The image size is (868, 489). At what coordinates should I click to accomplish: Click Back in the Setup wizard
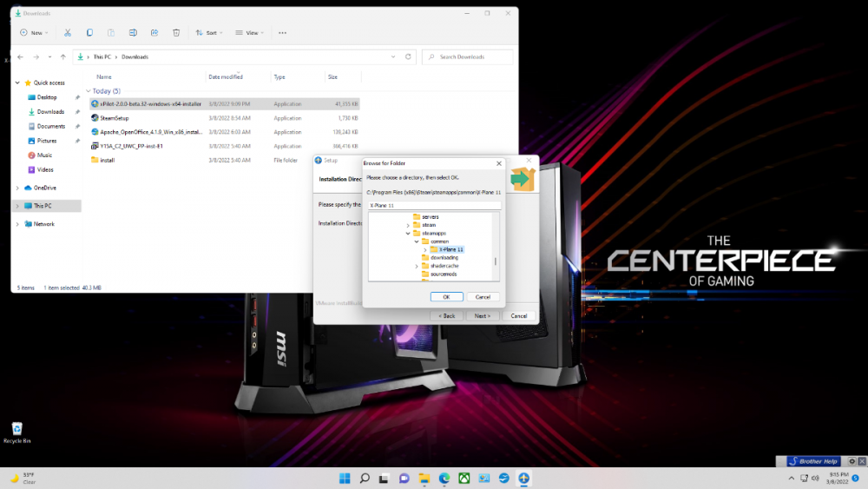(447, 315)
